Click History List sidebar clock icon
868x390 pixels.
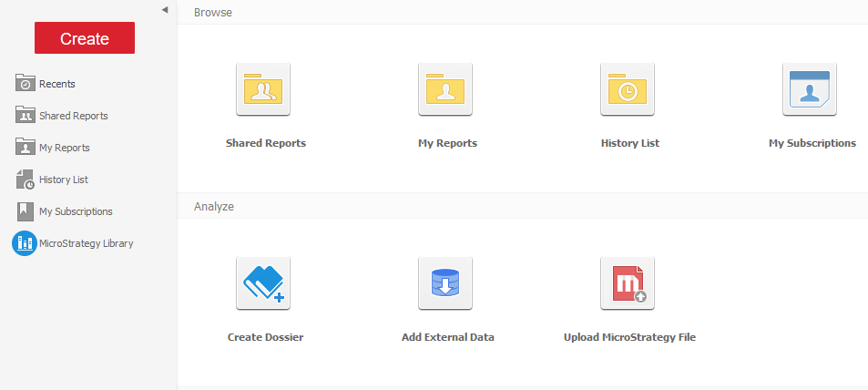pyautogui.click(x=26, y=180)
